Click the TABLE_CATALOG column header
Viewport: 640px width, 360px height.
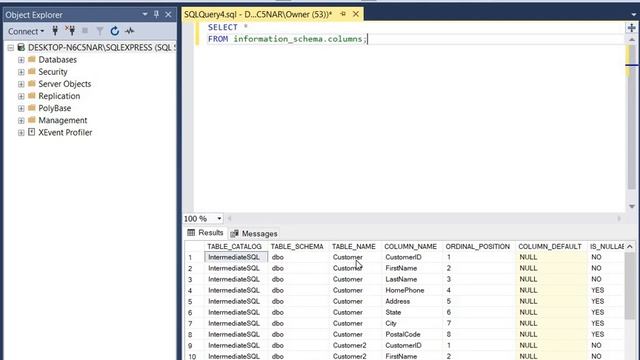[234, 247]
